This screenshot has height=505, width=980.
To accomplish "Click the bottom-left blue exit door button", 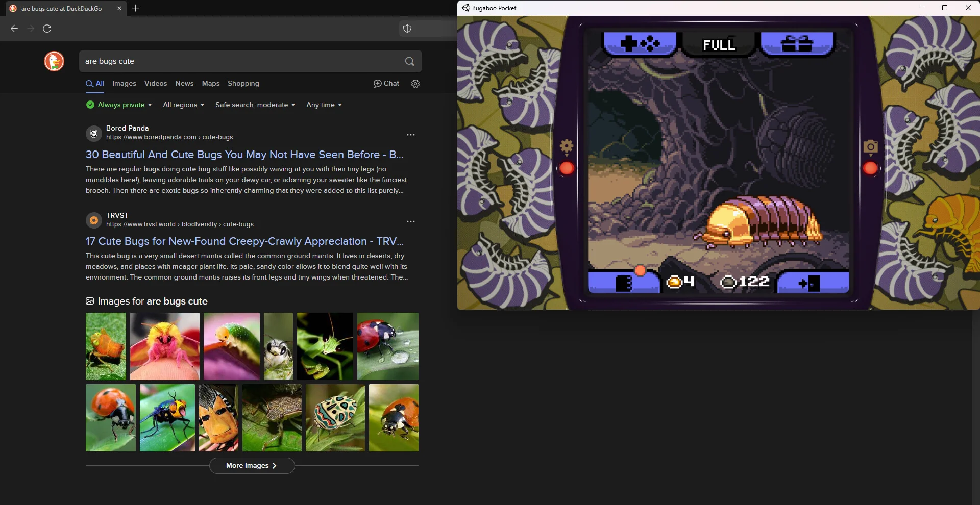I will [623, 283].
